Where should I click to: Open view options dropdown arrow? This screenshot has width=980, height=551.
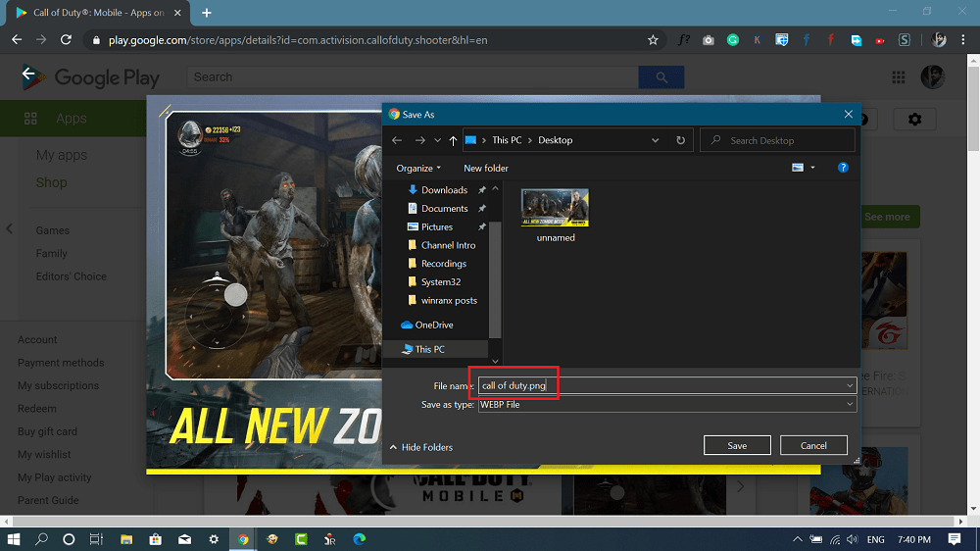(812, 168)
